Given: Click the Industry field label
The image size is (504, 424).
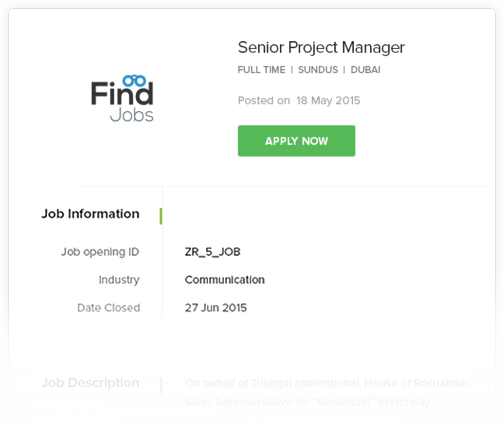Looking at the screenshot, I should [x=119, y=280].
